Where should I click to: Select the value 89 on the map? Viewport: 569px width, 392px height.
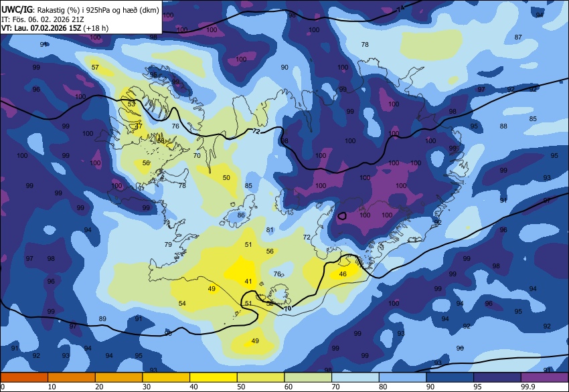coord(102,318)
